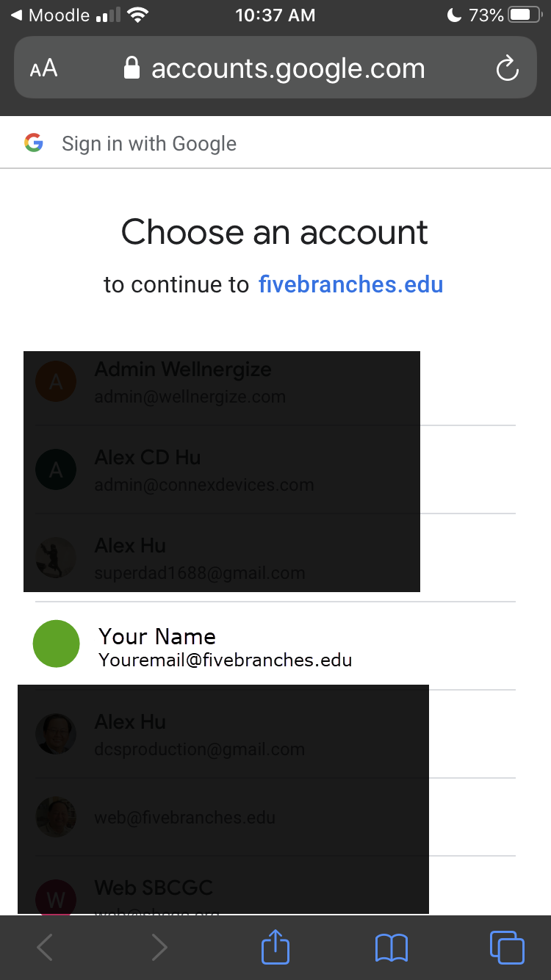551x980 pixels.
Task: Tap the padlock icon in address bar
Action: click(132, 68)
